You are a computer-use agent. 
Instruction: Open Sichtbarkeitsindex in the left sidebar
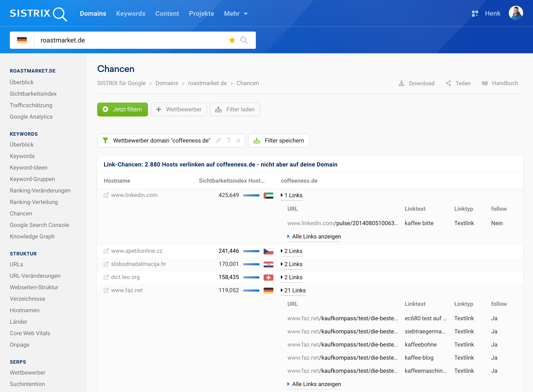33,94
